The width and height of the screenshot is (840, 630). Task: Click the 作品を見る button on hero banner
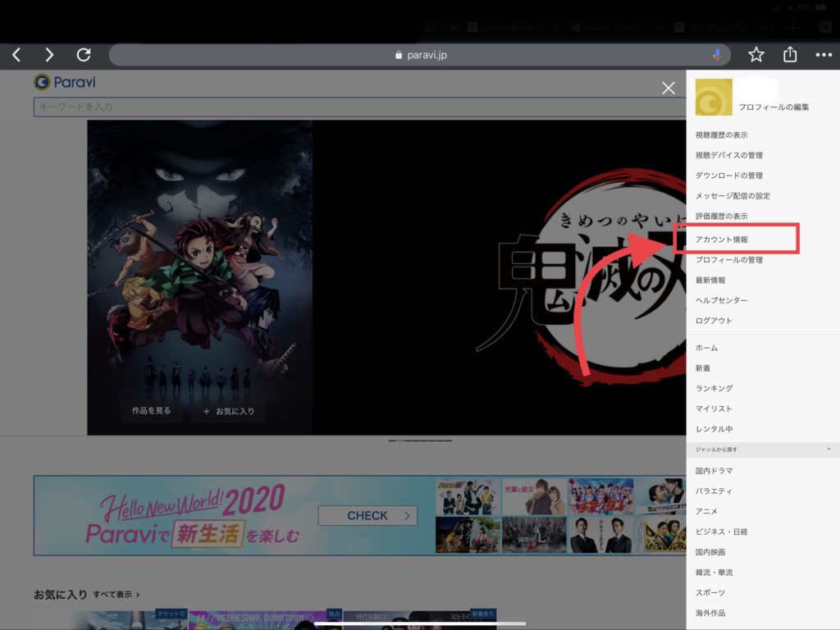tap(151, 411)
